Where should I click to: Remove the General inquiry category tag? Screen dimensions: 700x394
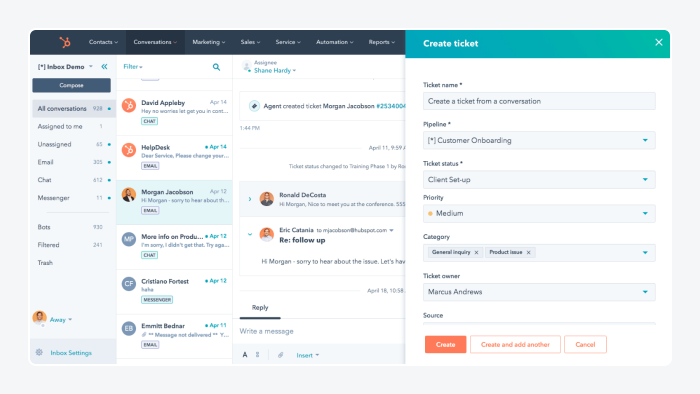[x=476, y=253]
